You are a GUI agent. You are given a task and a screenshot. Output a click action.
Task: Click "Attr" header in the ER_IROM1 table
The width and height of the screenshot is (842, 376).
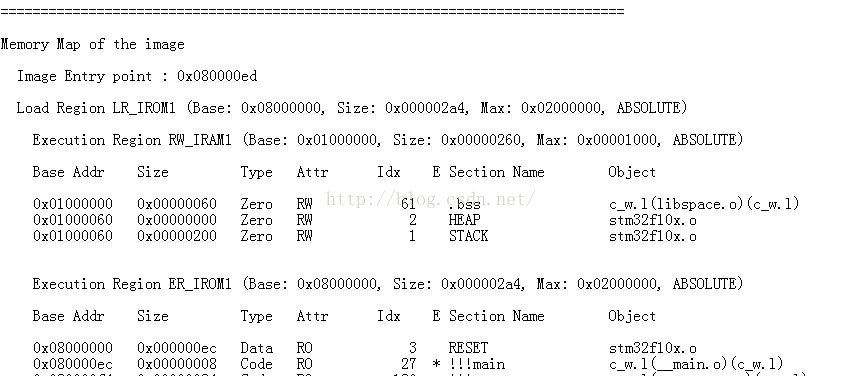tap(312, 316)
